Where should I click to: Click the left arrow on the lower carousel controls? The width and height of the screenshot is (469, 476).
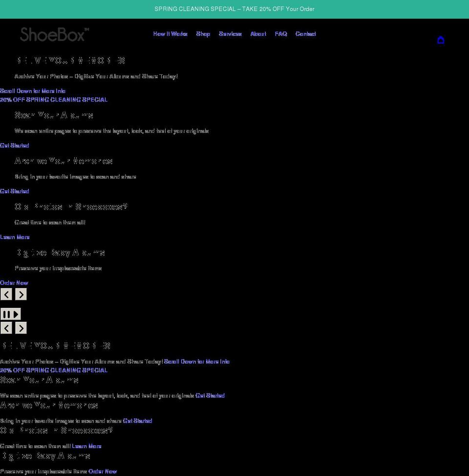click(6, 328)
